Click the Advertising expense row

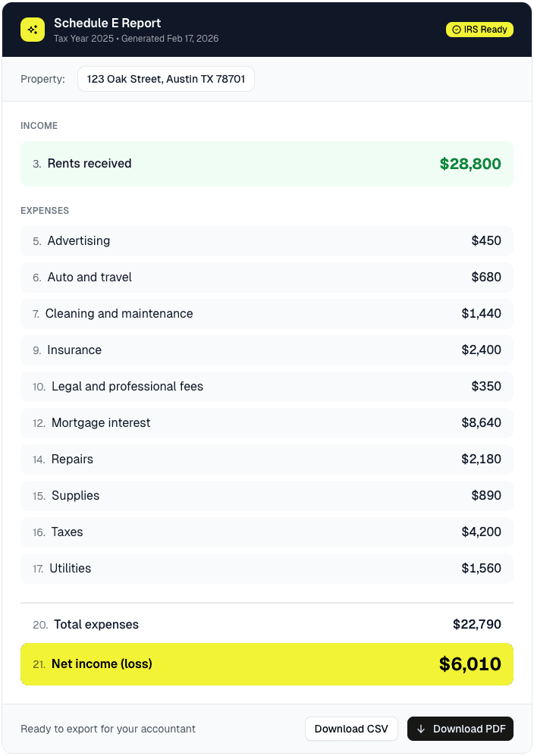coord(266,241)
